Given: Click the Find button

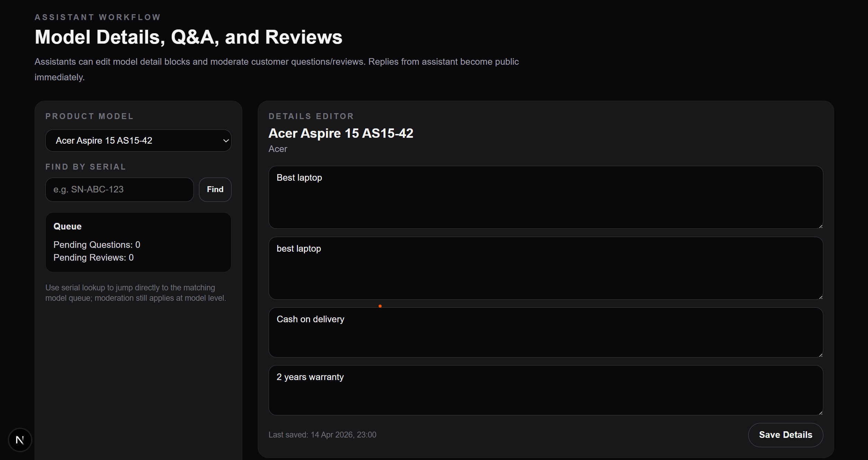Looking at the screenshot, I should pyautogui.click(x=215, y=189).
